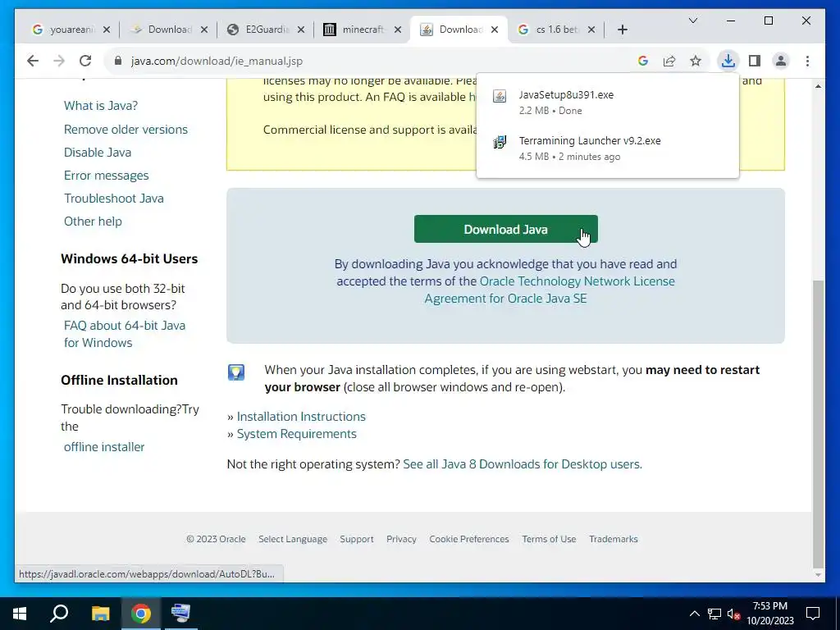Click the green Download Java button

coord(505,230)
